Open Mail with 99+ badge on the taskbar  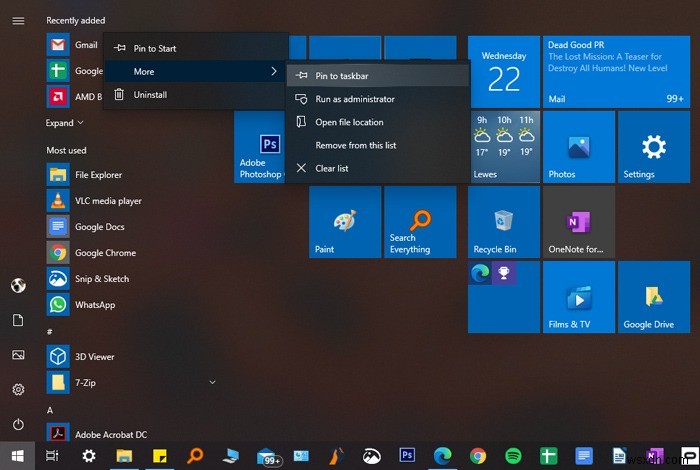(x=269, y=457)
